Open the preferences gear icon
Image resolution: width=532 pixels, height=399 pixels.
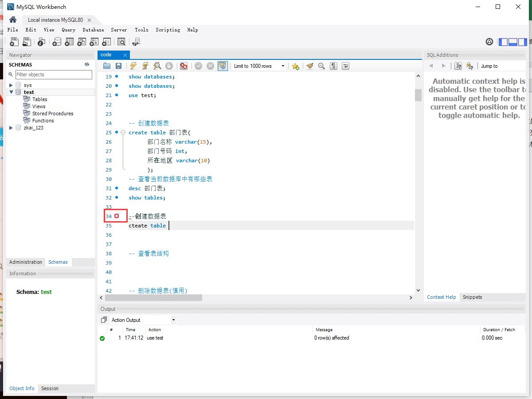[489, 42]
